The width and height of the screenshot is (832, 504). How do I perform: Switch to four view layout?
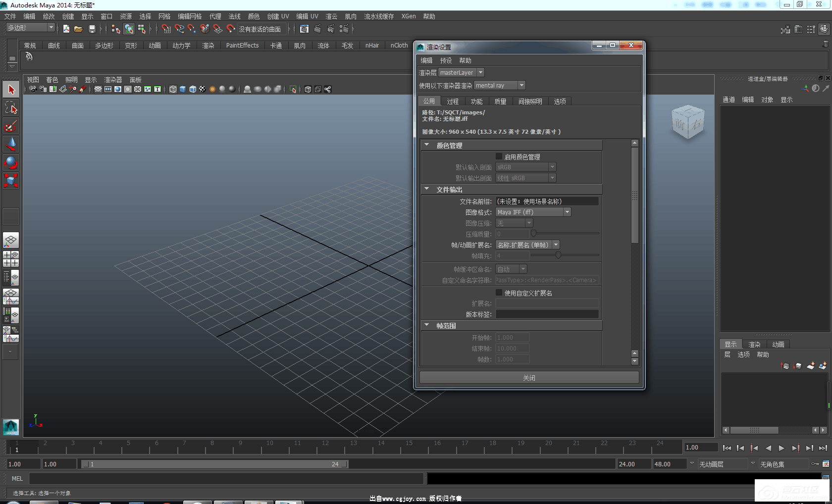[11, 259]
